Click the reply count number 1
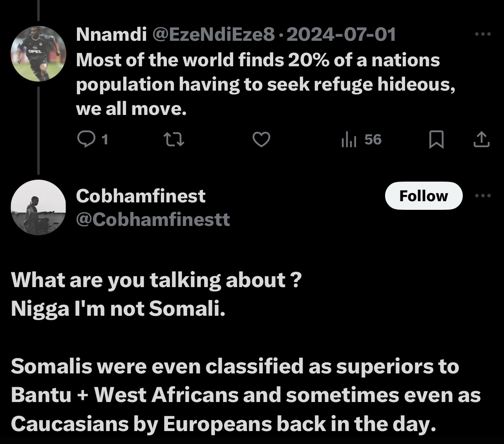 tap(105, 140)
